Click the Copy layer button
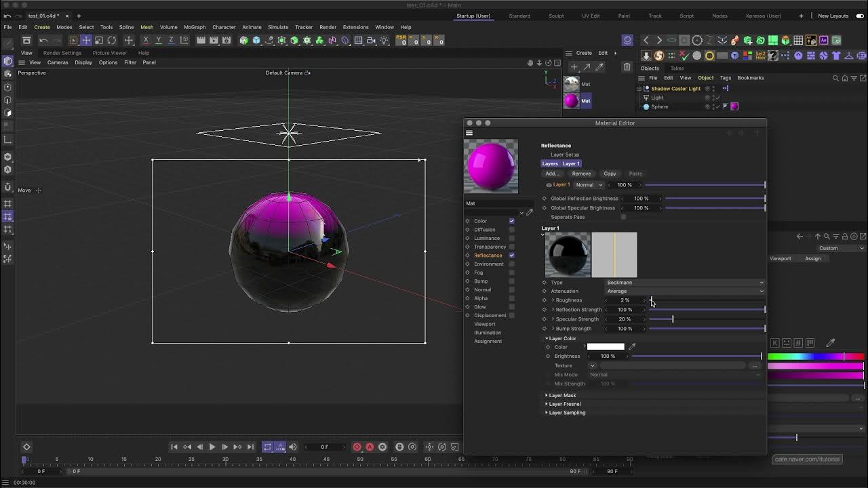This screenshot has height=488, width=868. point(610,174)
